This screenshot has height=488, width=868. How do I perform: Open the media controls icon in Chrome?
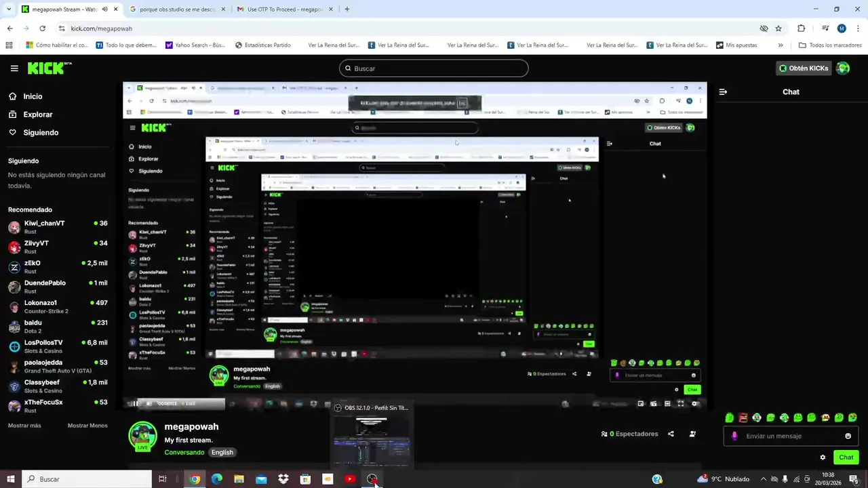tap(825, 28)
